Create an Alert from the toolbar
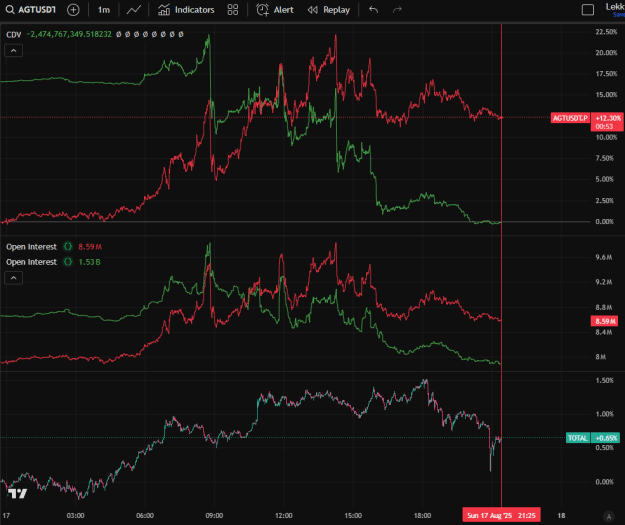This screenshot has height=525, width=625. point(275,10)
